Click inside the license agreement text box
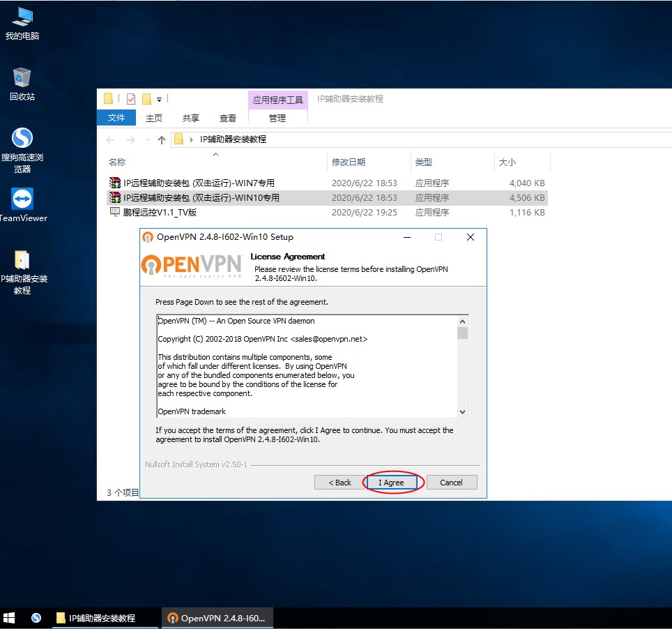 click(x=307, y=366)
